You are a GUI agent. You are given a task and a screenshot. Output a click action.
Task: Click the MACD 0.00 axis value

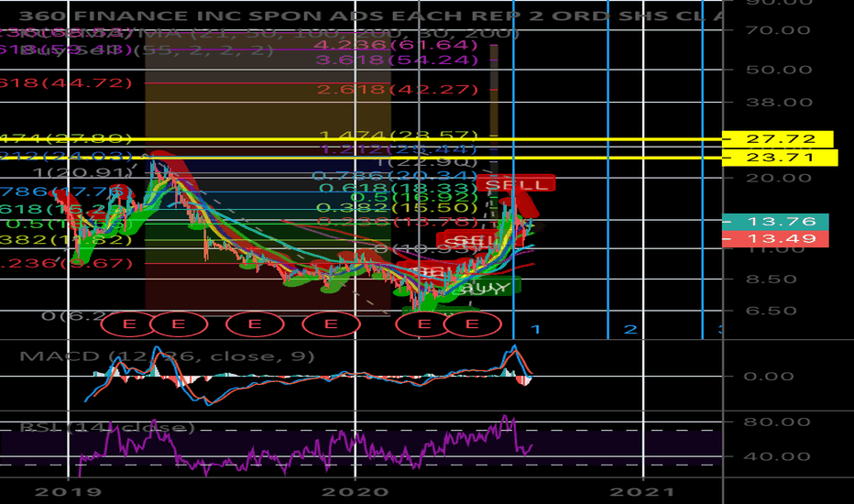(769, 377)
